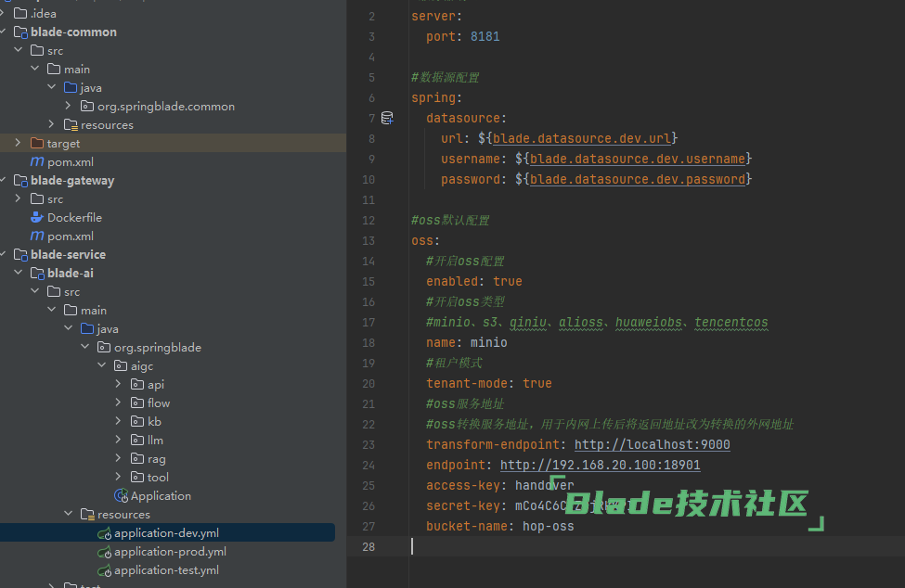The height and width of the screenshot is (588, 905).
Task: Click the blade-ai java source folder icon
Action: (88, 328)
